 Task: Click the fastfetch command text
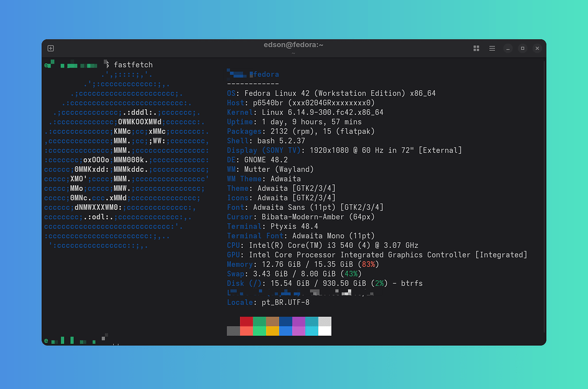[133, 65]
